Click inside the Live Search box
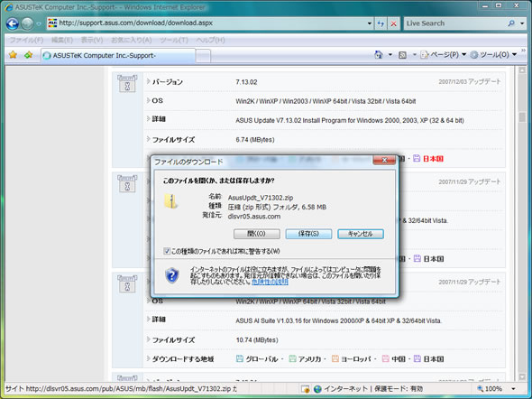Image resolution: width=532 pixels, height=399 pixels. click(x=454, y=23)
